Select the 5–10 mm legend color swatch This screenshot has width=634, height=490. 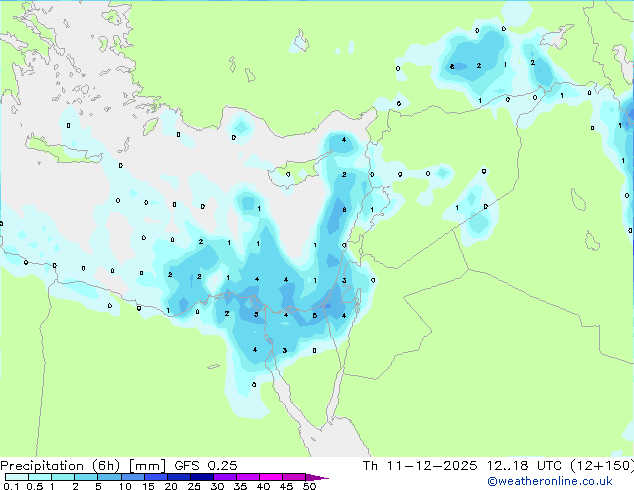point(109,477)
